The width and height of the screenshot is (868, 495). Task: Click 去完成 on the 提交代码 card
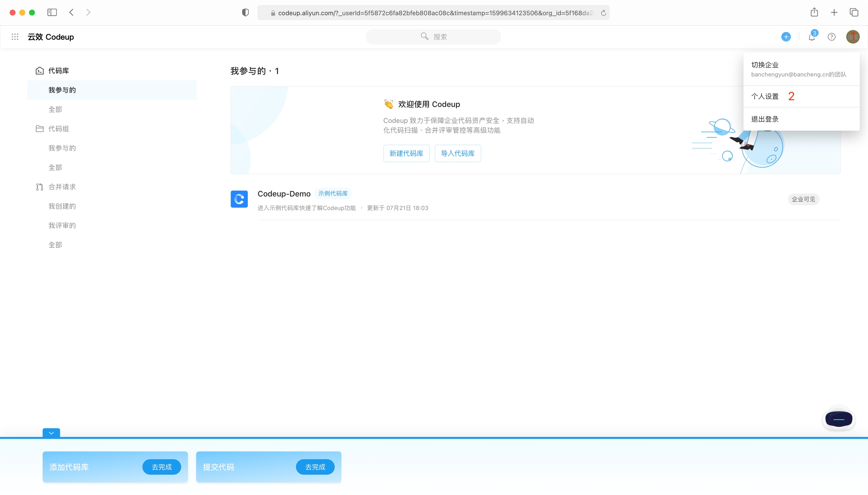click(315, 467)
